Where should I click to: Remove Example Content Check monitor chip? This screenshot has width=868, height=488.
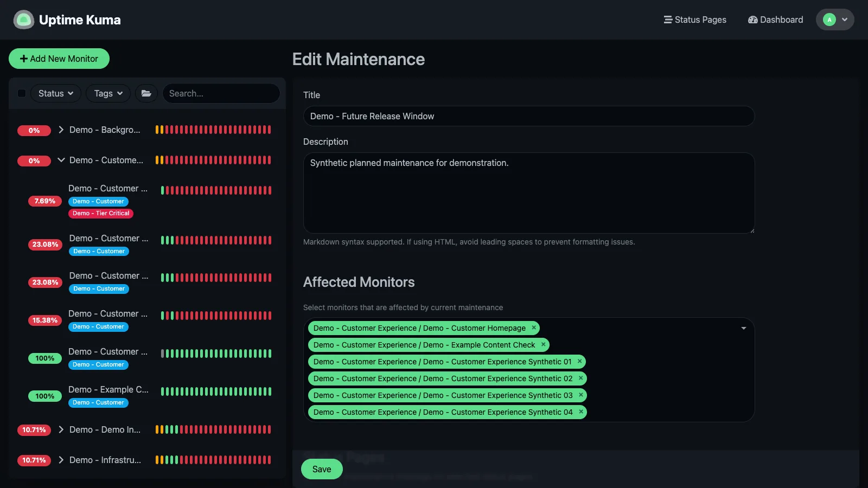click(x=543, y=344)
